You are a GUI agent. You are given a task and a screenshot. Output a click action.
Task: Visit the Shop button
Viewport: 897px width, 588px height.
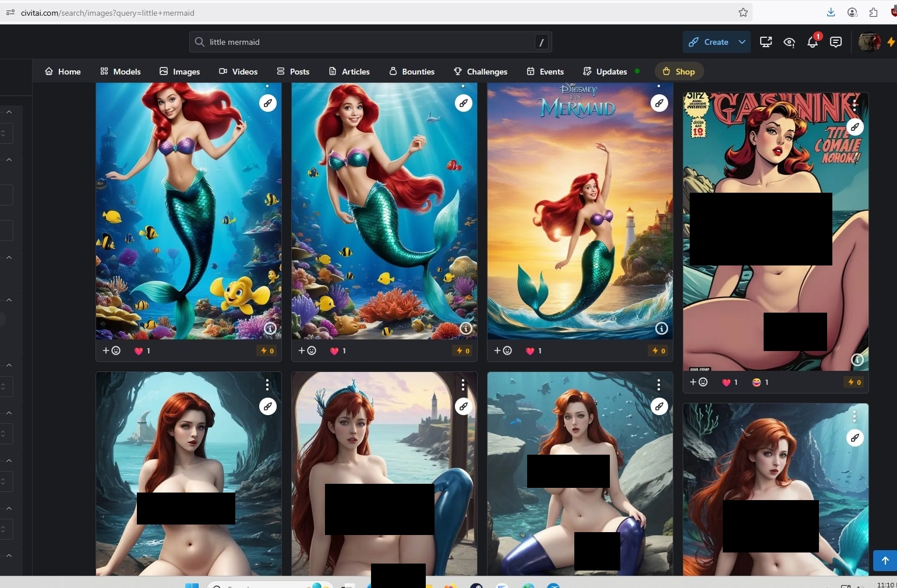(x=679, y=72)
